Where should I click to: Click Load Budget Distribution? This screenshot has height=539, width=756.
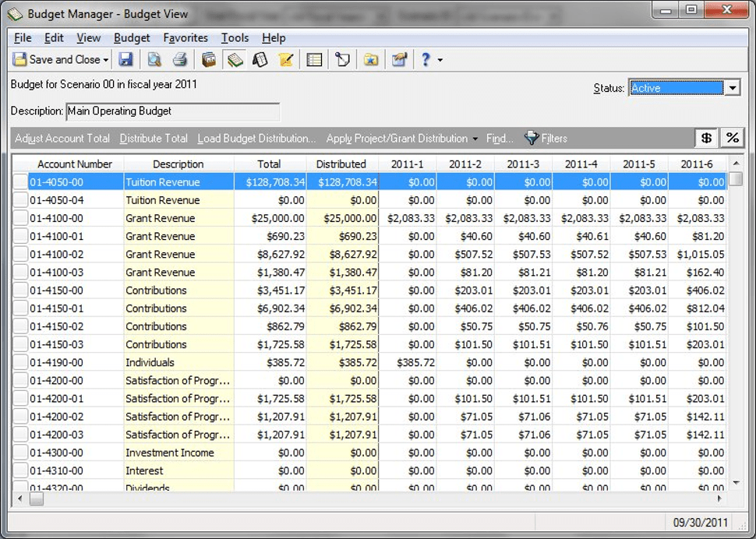[256, 139]
